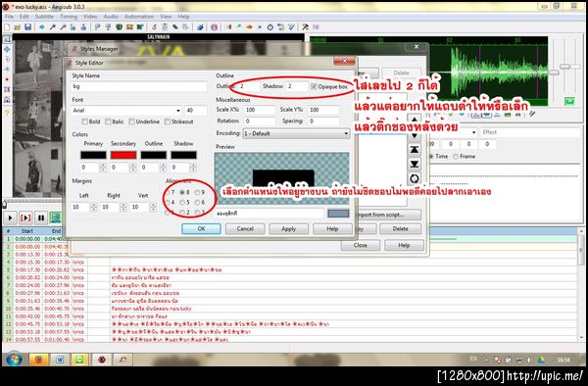The width and height of the screenshot is (588, 386).
Task: Click the Fonts collector toolbar icon
Action: pyautogui.click(x=185, y=27)
